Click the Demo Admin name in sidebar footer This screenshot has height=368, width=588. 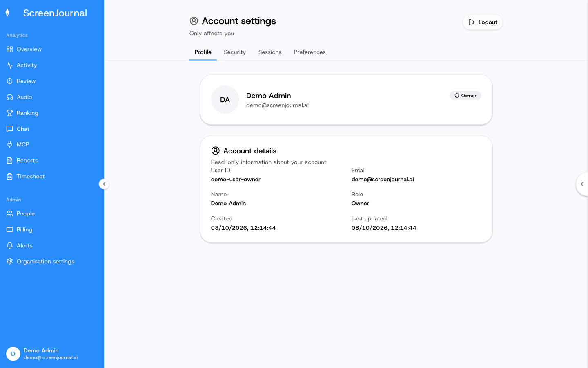(x=41, y=350)
